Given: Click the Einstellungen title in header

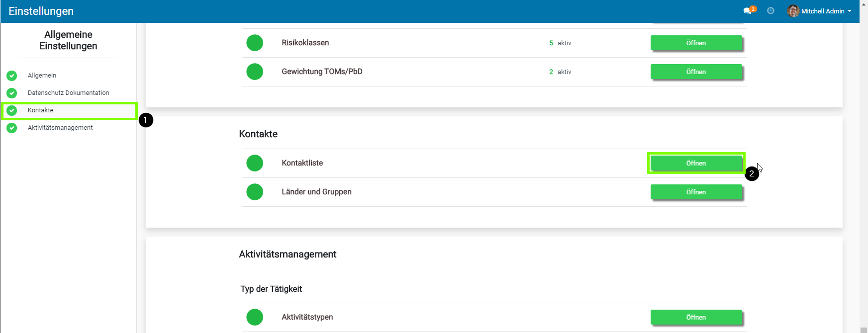Looking at the screenshot, I should (x=41, y=11).
